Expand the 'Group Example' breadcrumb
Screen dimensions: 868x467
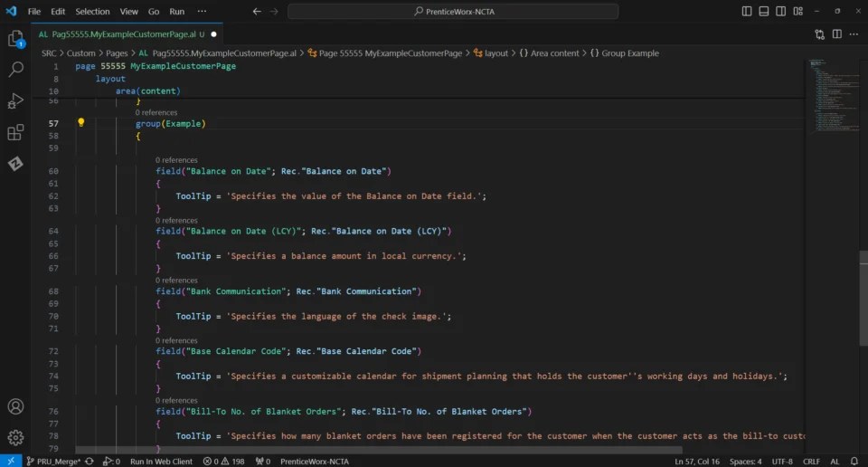coord(625,53)
